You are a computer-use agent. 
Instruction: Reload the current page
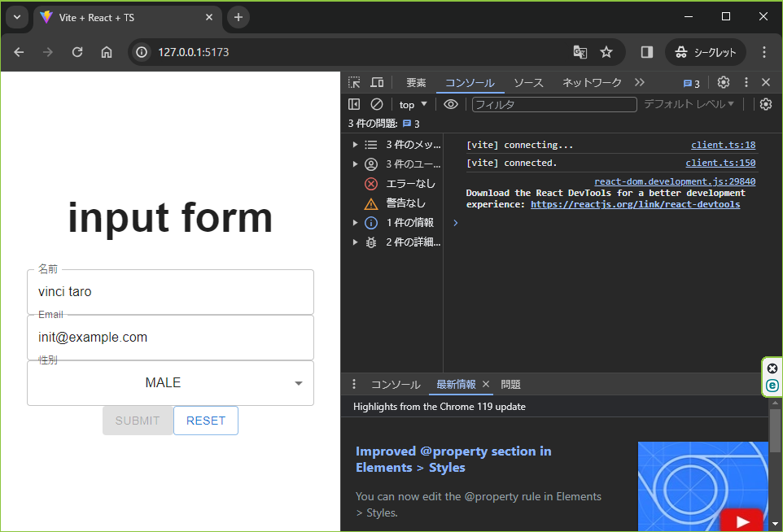[x=77, y=52]
